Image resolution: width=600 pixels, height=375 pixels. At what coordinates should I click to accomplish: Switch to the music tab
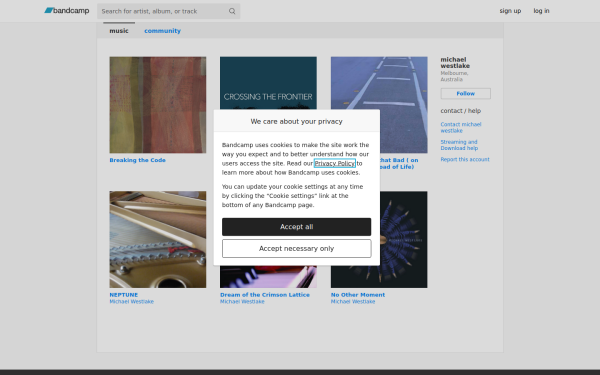119,31
